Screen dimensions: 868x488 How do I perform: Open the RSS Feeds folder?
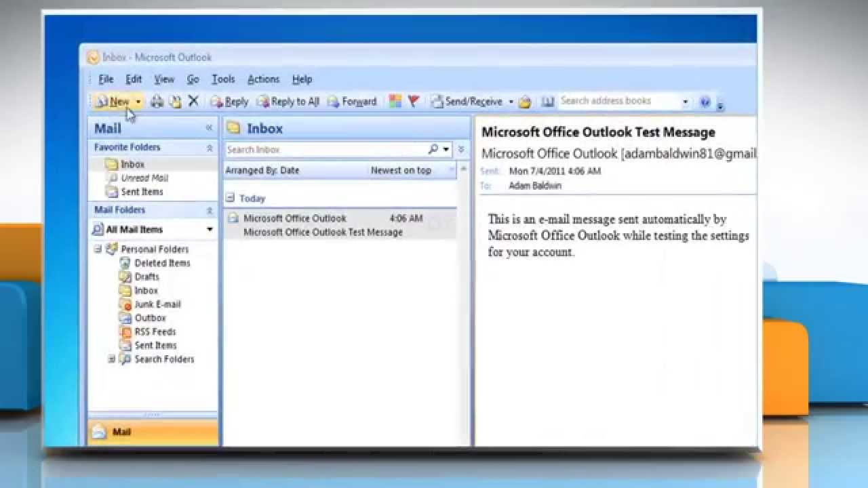click(155, 331)
